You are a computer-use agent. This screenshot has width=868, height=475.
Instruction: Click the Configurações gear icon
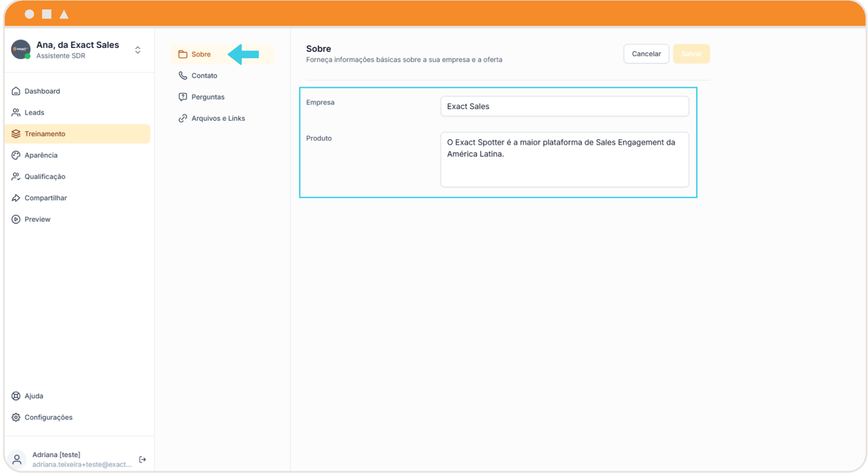[16, 418]
